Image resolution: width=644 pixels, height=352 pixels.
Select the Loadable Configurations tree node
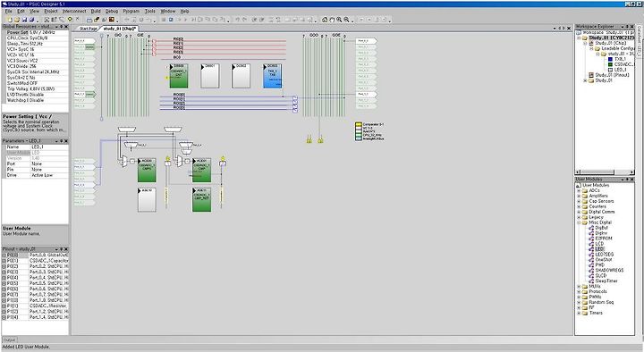(618, 48)
